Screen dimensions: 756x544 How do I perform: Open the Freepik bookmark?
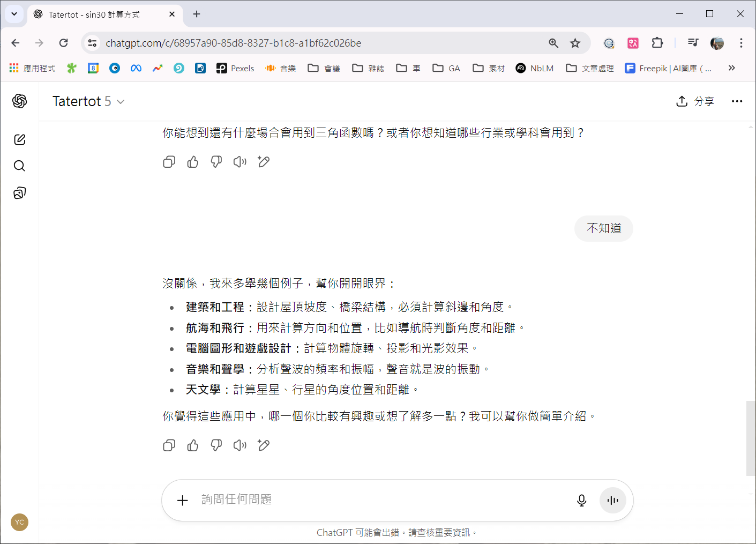click(x=668, y=68)
